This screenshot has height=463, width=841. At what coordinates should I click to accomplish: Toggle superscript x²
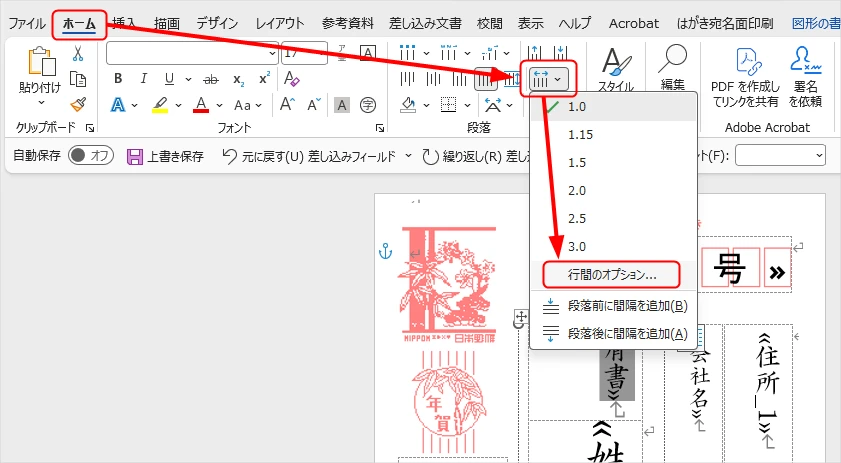coord(264,79)
